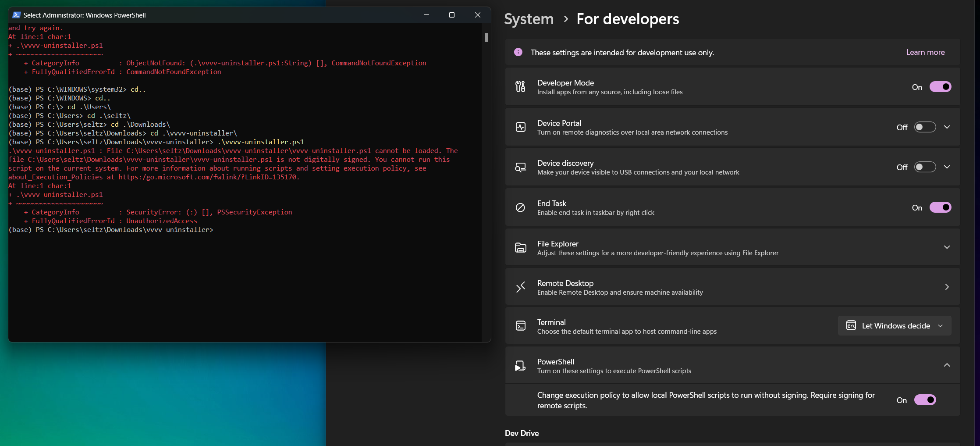Click the PowerShell section icon

520,366
